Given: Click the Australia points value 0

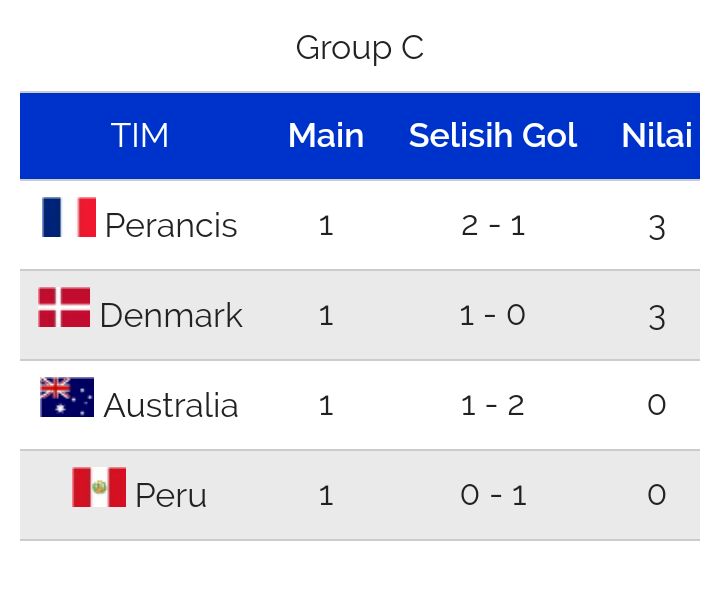Looking at the screenshot, I should (657, 406).
